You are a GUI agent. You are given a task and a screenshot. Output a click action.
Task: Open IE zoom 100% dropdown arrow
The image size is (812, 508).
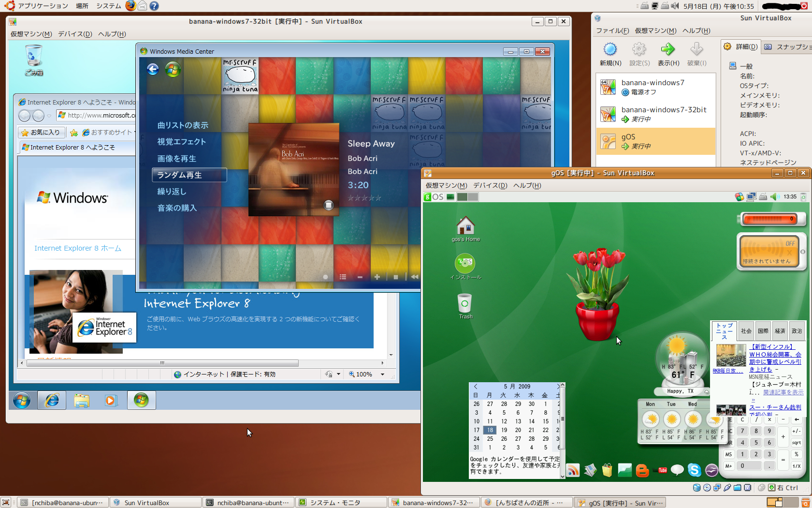pos(382,374)
